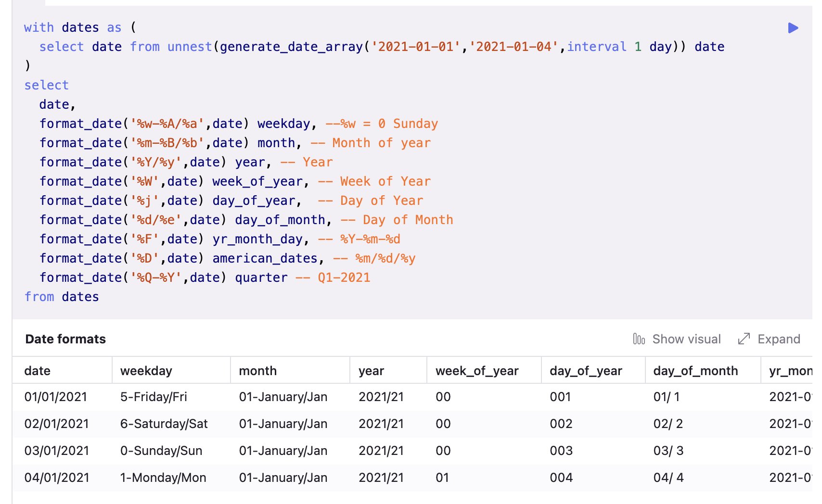Click the diagonal arrows icon beside Expand

(x=744, y=339)
